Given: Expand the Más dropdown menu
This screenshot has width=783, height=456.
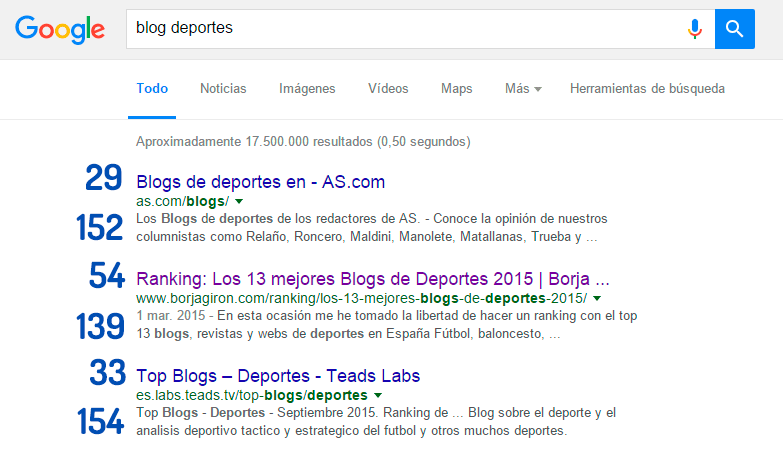Looking at the screenshot, I should coord(523,89).
